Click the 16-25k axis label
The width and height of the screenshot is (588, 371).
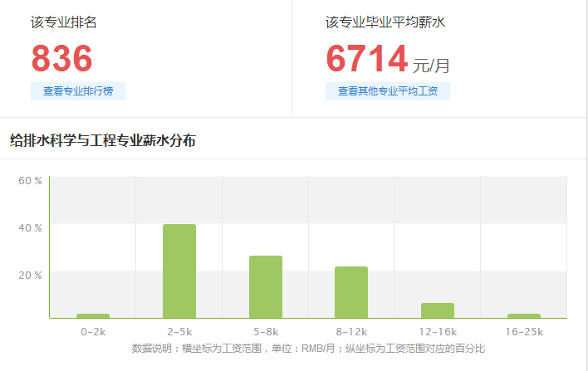[524, 332]
